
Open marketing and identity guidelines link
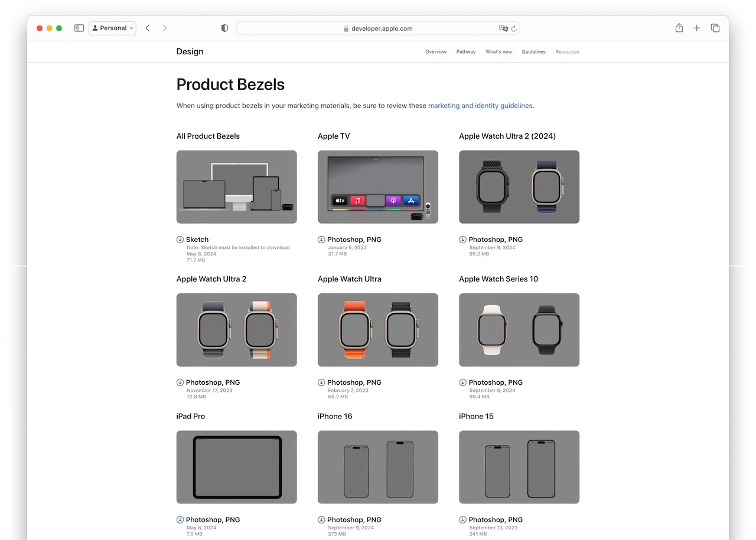point(480,106)
